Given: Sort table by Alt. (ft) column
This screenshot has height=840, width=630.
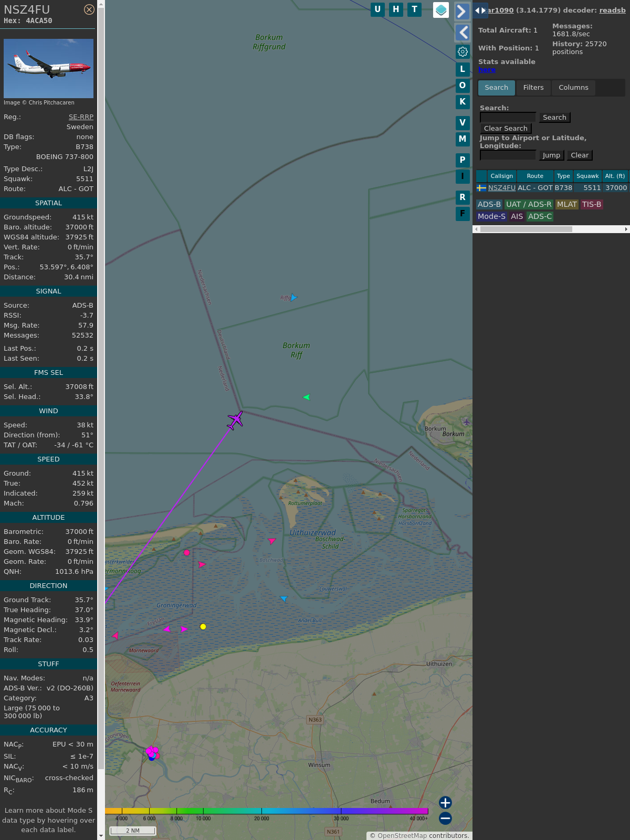Looking at the screenshot, I should (615, 176).
